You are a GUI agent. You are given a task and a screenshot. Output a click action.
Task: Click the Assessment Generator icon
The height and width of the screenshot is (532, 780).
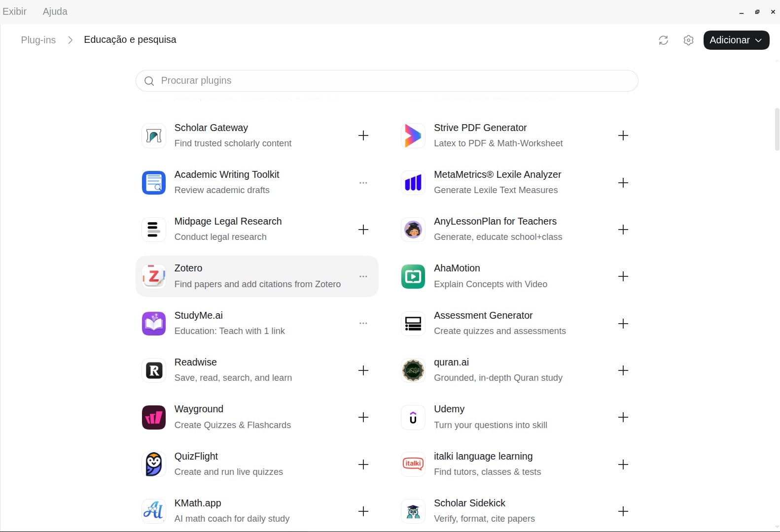(413, 324)
